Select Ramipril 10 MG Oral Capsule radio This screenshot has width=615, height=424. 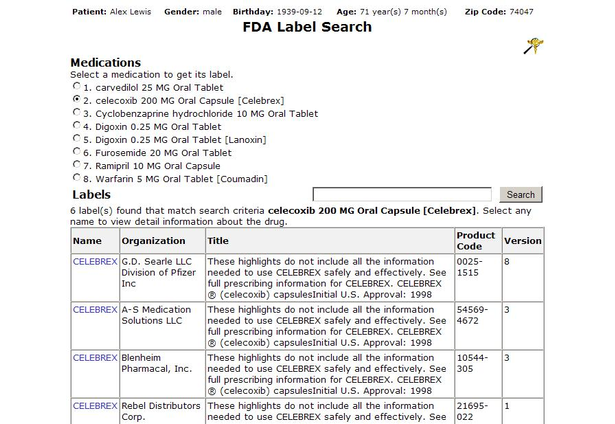pyautogui.click(x=76, y=164)
